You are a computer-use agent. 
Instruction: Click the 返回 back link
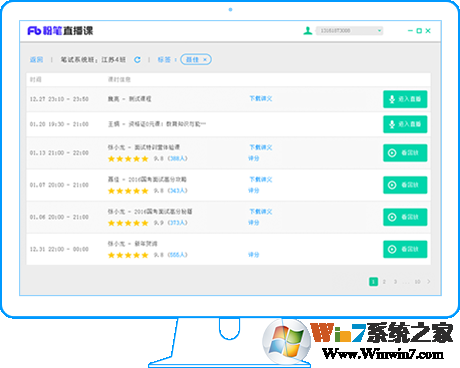(x=36, y=60)
